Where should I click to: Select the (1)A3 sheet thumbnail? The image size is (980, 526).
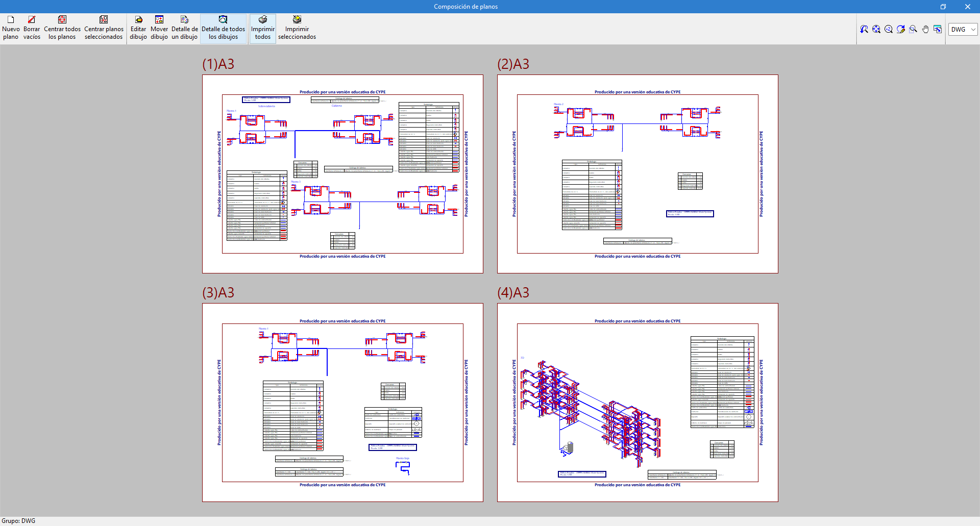[x=342, y=174]
